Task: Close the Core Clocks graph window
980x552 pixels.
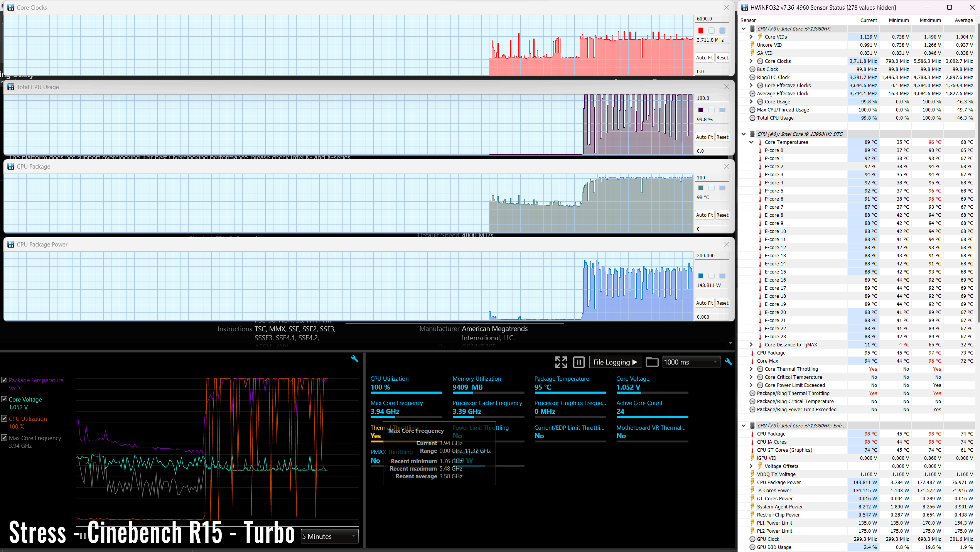Action: [x=726, y=7]
